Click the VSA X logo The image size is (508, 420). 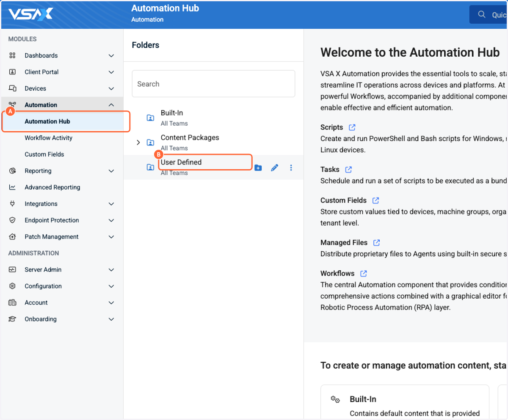click(x=30, y=14)
